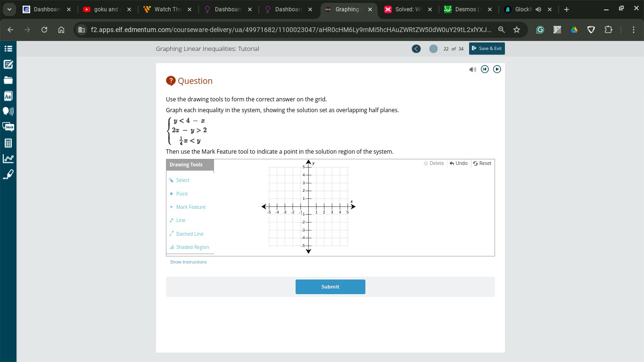This screenshot has width=644, height=362.
Task: Open the dictionary icon in sidebar
Action: click(8, 96)
